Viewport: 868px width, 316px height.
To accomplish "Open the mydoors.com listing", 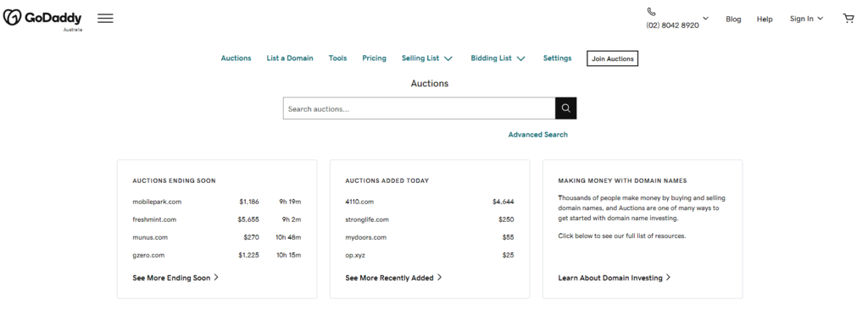I will [366, 237].
